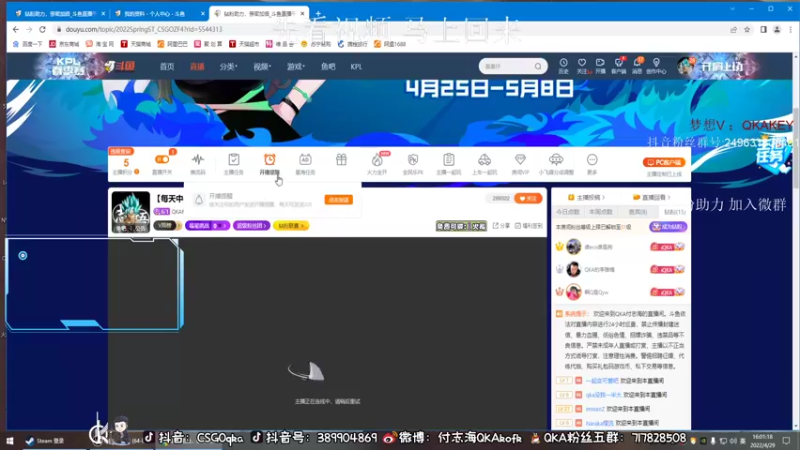This screenshot has height=450, width=800.
Task: Switch to the 本周贡献 ranking tab
Action: (x=601, y=212)
